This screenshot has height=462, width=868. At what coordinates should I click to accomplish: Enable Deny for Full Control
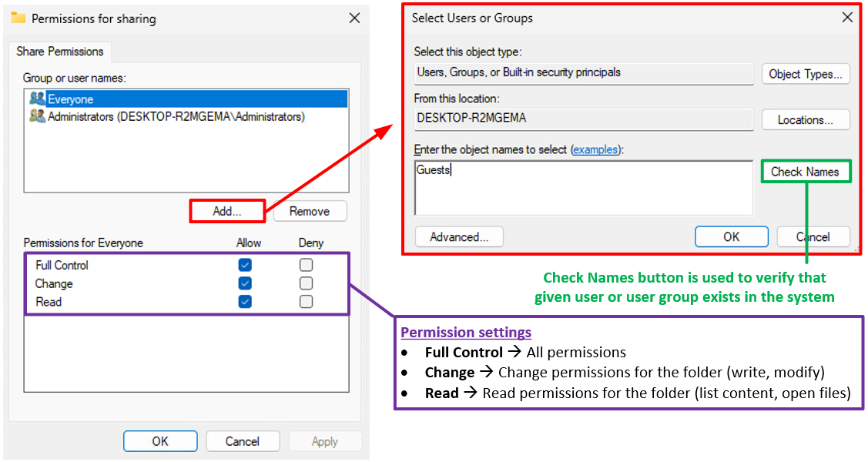click(x=307, y=265)
